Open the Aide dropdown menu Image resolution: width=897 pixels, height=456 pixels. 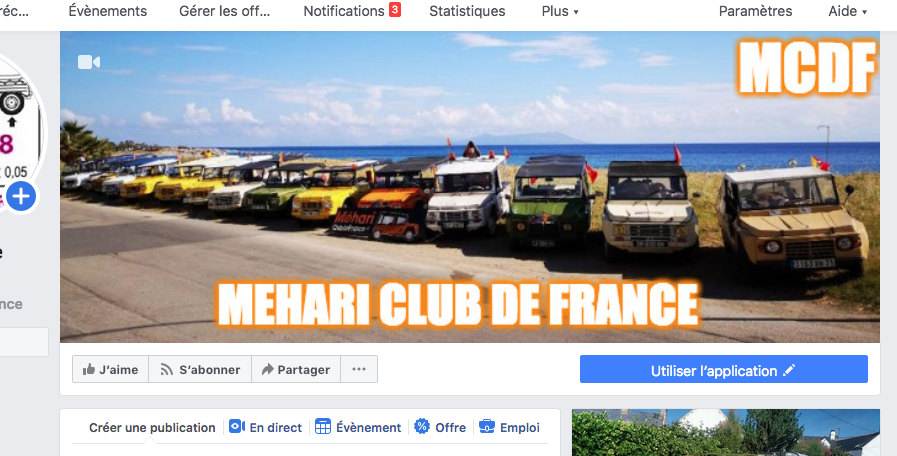[x=848, y=11]
